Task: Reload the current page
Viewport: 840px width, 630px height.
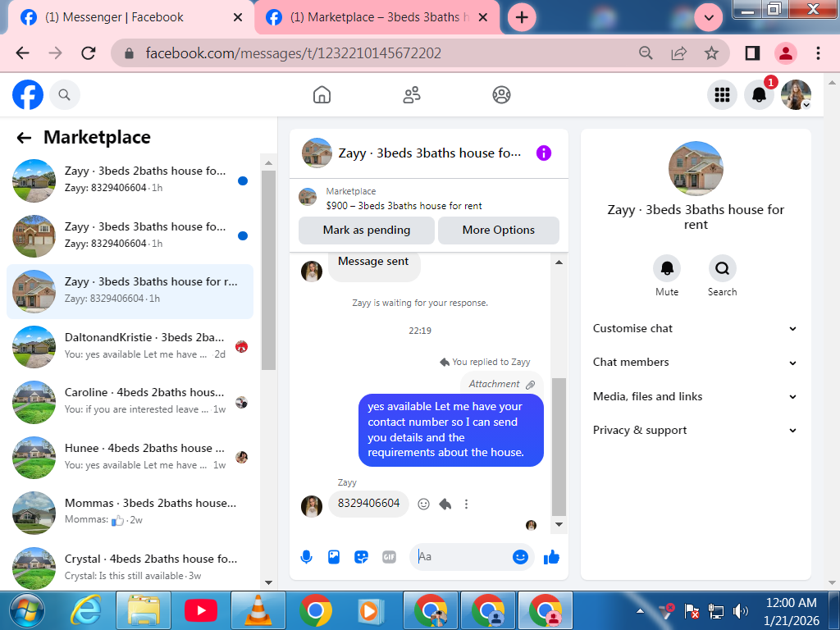Action: click(x=89, y=53)
